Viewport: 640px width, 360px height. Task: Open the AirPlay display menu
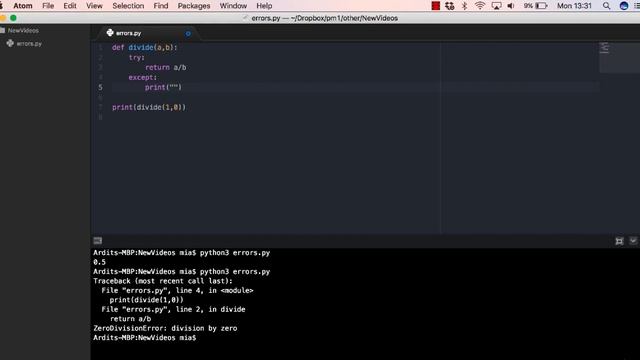(496, 6)
